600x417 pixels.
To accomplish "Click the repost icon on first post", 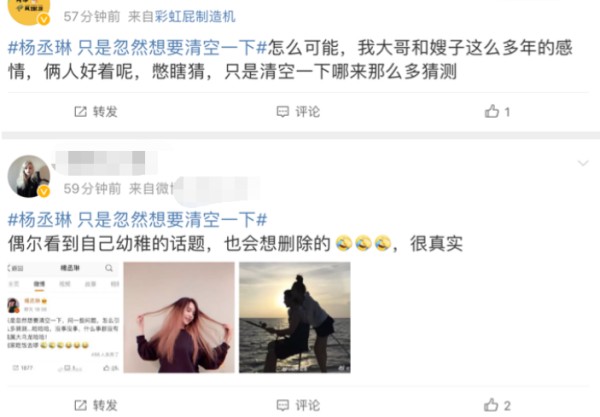I will point(80,112).
